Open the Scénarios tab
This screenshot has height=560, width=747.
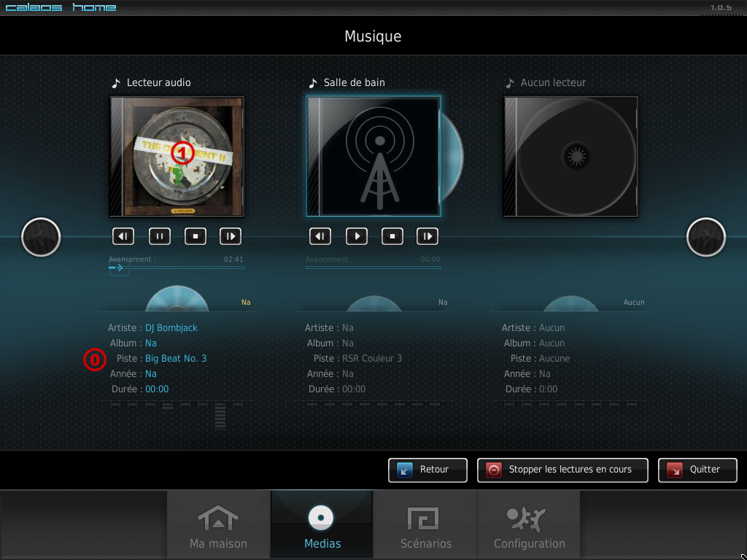click(425, 525)
